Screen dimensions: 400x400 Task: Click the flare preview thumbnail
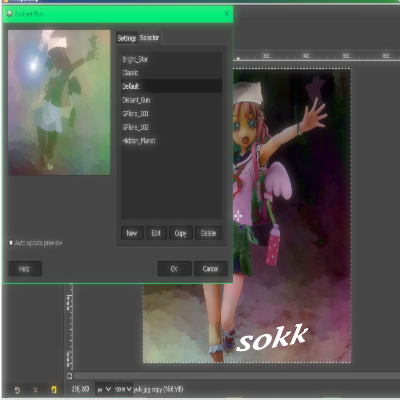[59, 102]
